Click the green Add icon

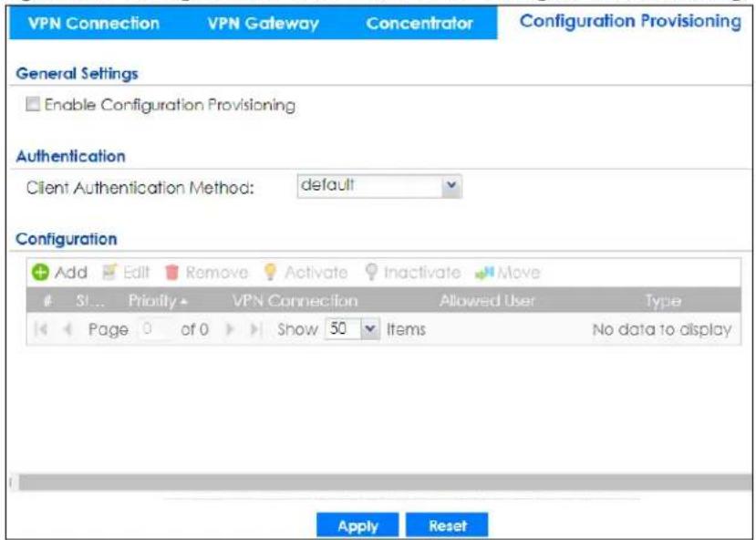(40, 273)
